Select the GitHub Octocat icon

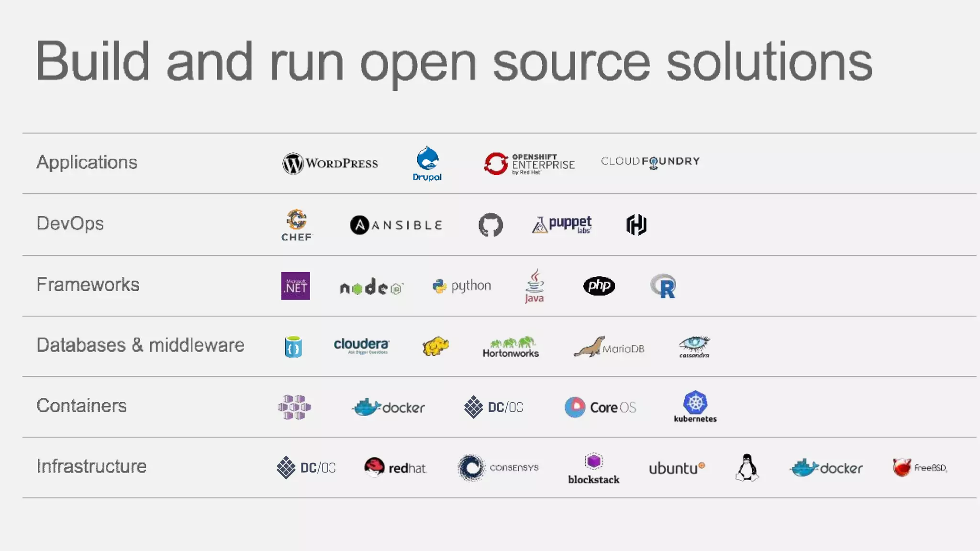click(x=490, y=225)
